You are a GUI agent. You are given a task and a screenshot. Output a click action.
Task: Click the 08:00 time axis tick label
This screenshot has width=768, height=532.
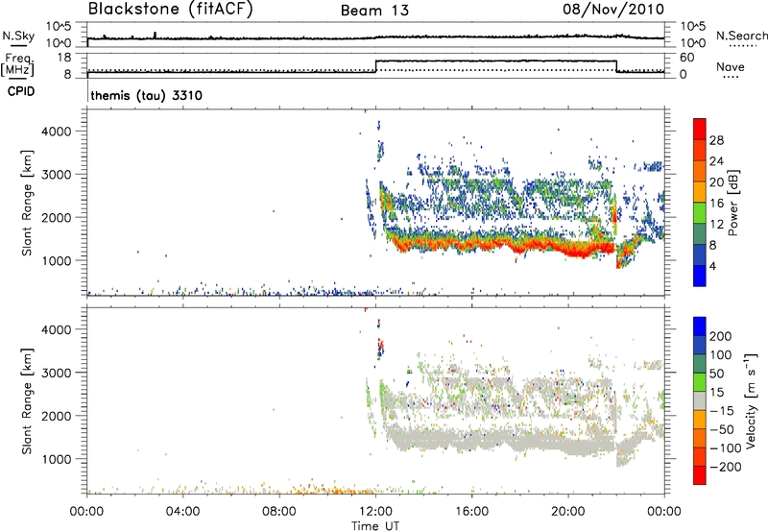pyautogui.click(x=279, y=512)
